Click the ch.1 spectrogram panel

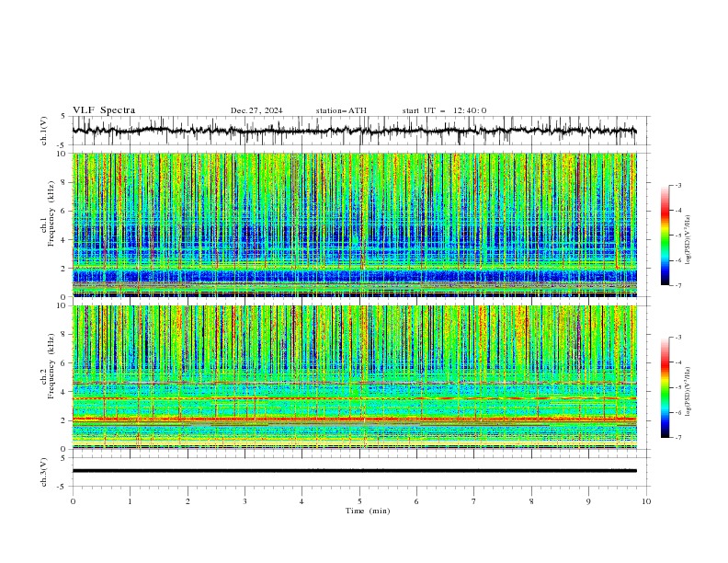(x=354, y=224)
